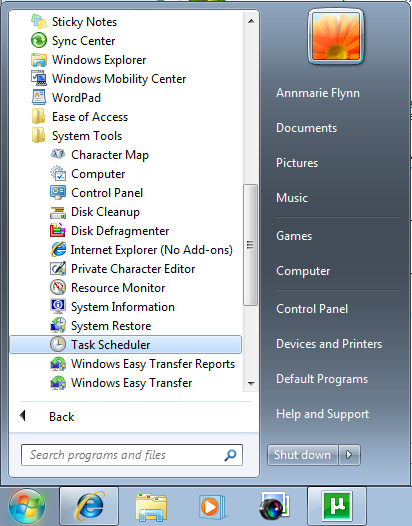Open Devices and Printers

[329, 344]
